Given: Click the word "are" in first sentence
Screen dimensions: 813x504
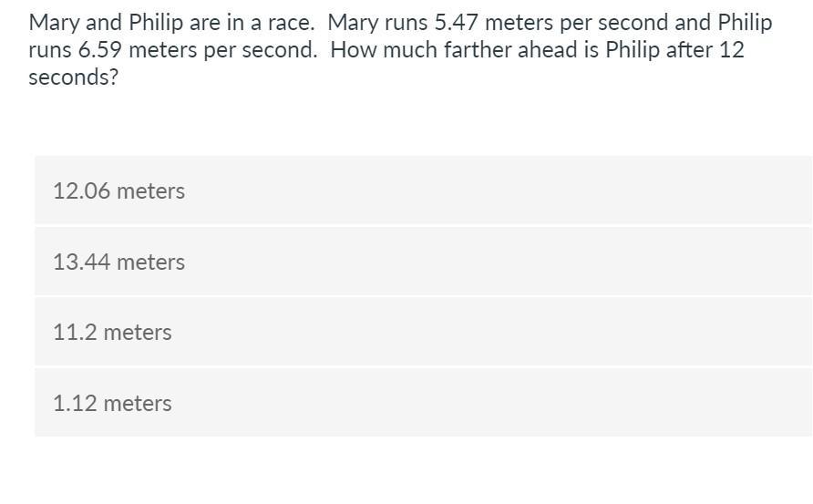Looking at the screenshot, I should coord(205,24).
